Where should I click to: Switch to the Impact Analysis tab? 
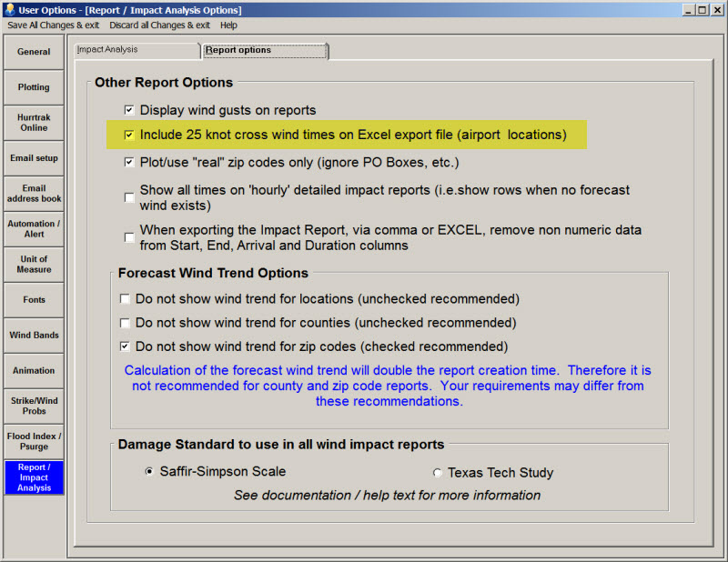[135, 49]
